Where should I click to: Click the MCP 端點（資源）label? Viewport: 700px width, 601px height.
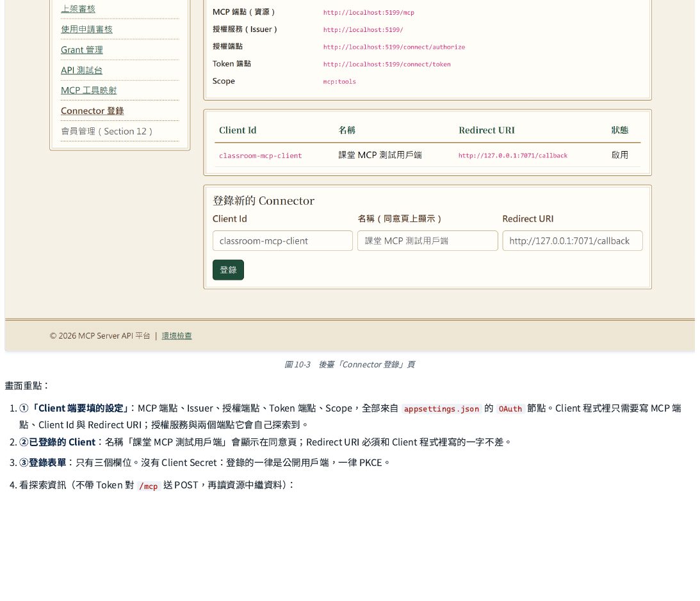point(244,12)
